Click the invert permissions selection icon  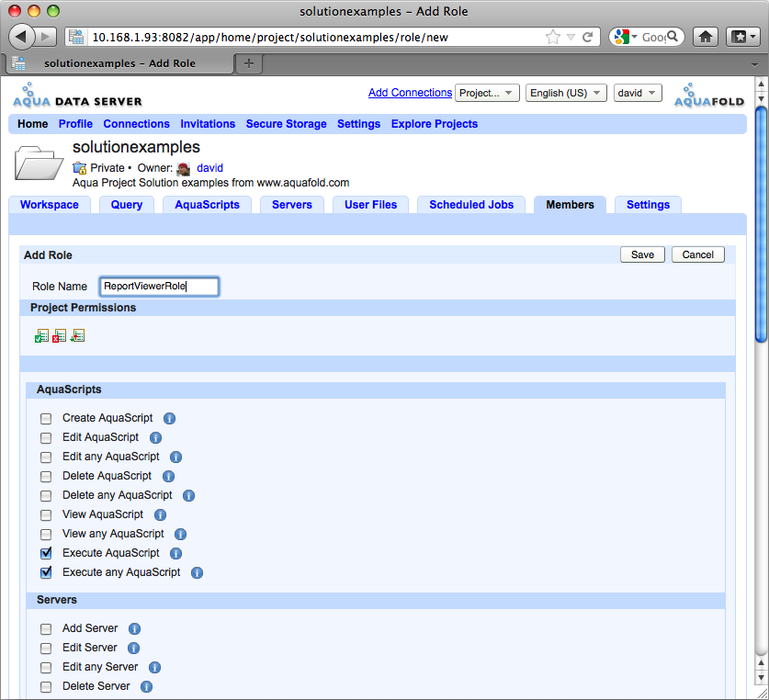point(77,336)
